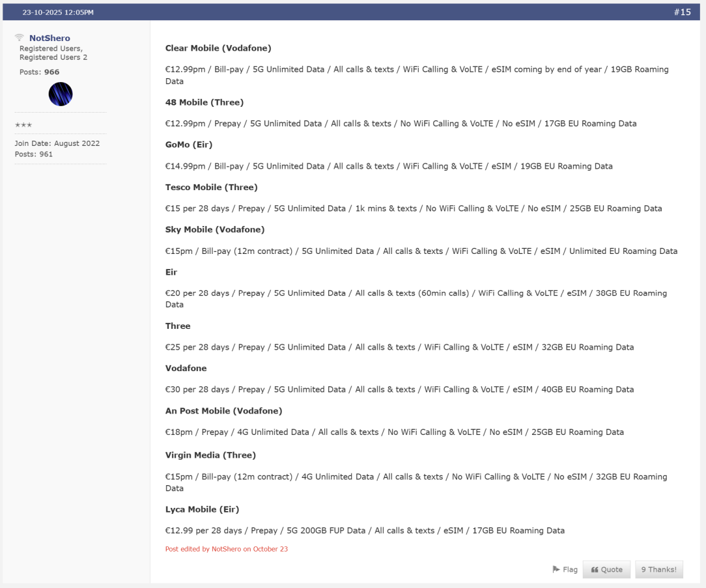Image resolution: width=706 pixels, height=588 pixels.
Task: Click the bold 'Eir' heading
Action: tap(171, 272)
